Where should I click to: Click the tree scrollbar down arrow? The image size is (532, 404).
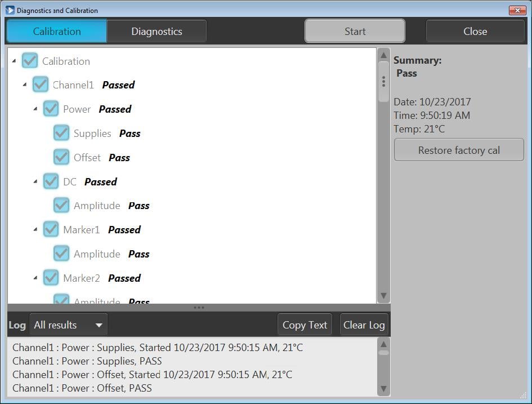click(x=383, y=296)
